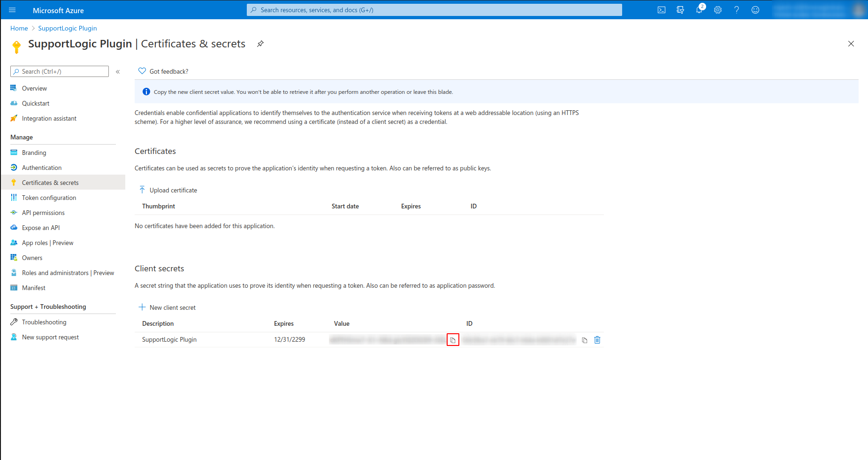This screenshot has width=868, height=460.
Task: Click the Expose an API cloud icon
Action: click(x=14, y=228)
